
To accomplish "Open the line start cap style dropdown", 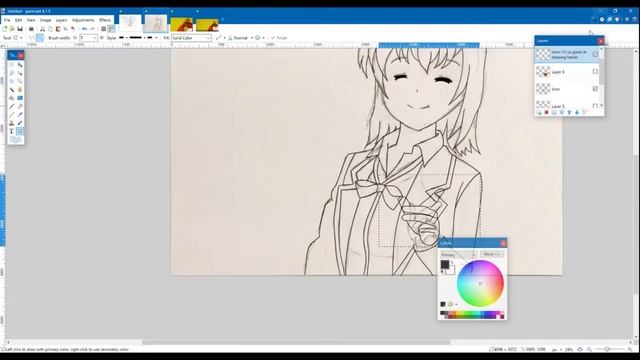I will (x=123, y=38).
